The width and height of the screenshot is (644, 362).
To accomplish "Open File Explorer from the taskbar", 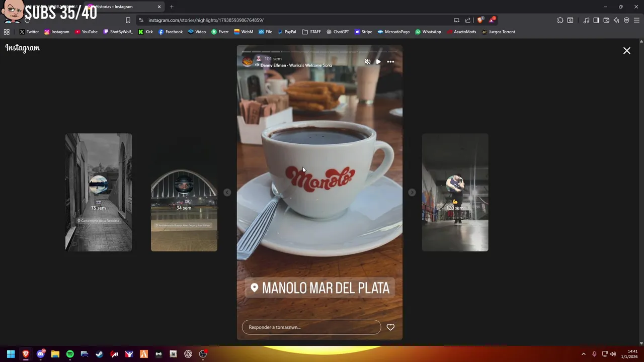I will 55,354.
